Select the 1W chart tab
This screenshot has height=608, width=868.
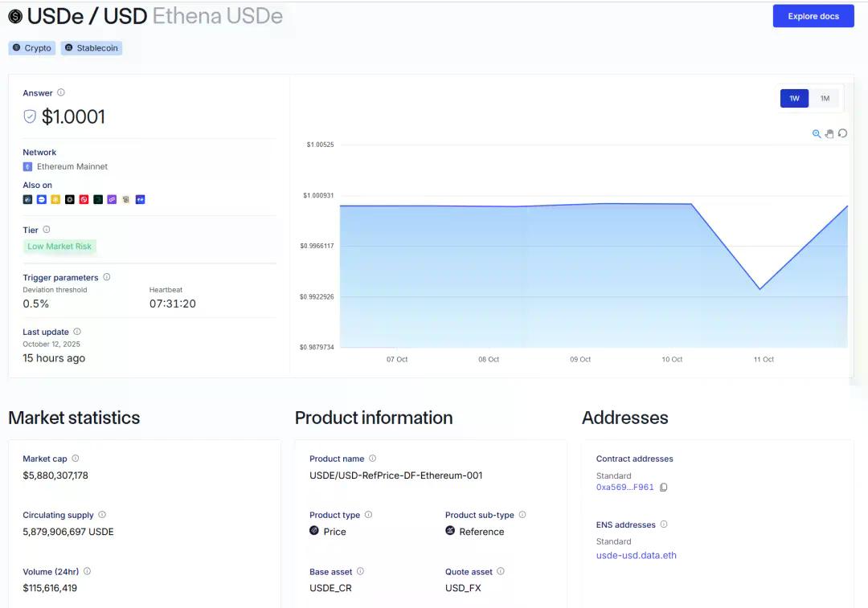point(794,98)
